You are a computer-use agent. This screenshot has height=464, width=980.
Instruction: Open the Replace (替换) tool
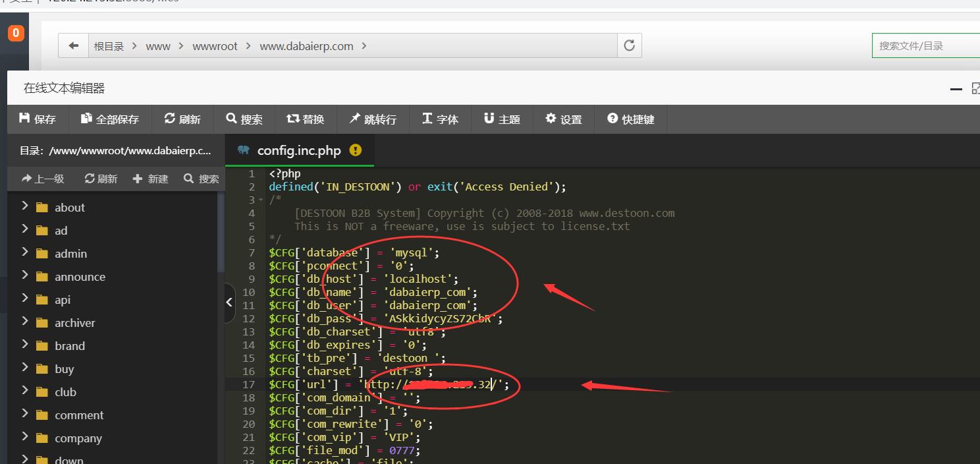click(x=306, y=119)
